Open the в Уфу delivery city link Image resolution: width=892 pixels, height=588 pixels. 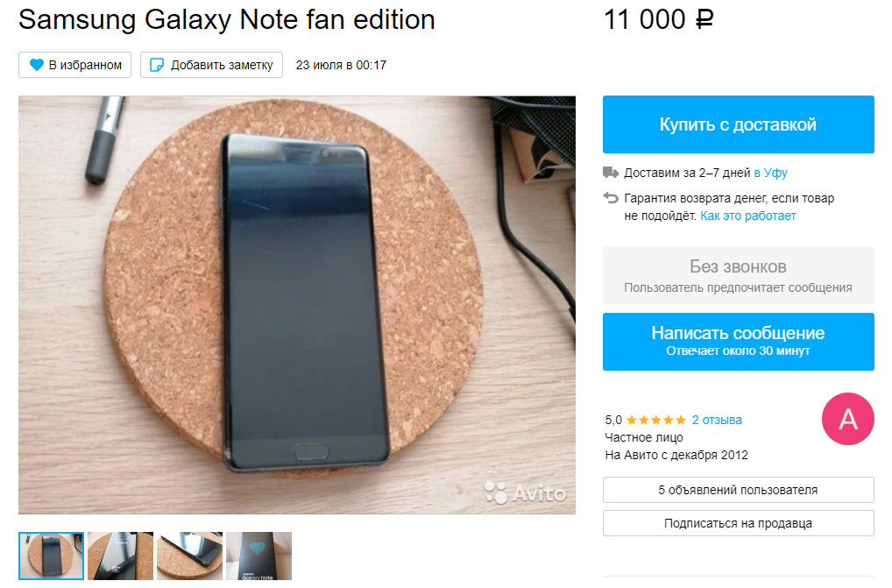pyautogui.click(x=770, y=173)
